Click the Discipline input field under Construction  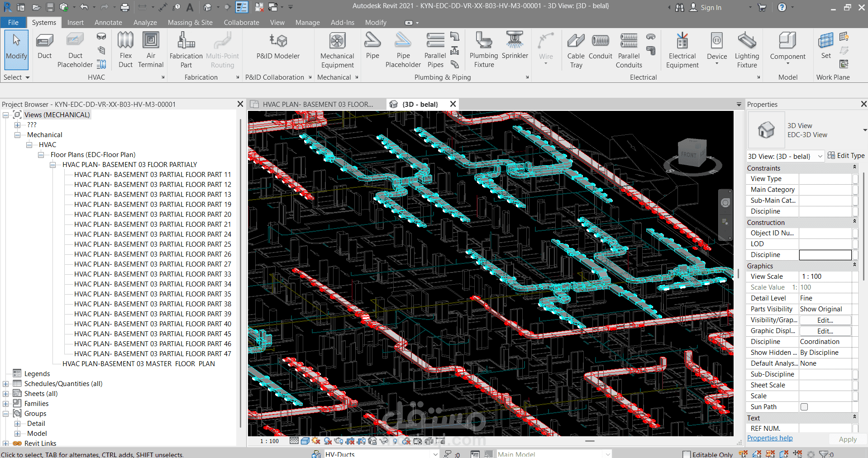[x=825, y=255]
